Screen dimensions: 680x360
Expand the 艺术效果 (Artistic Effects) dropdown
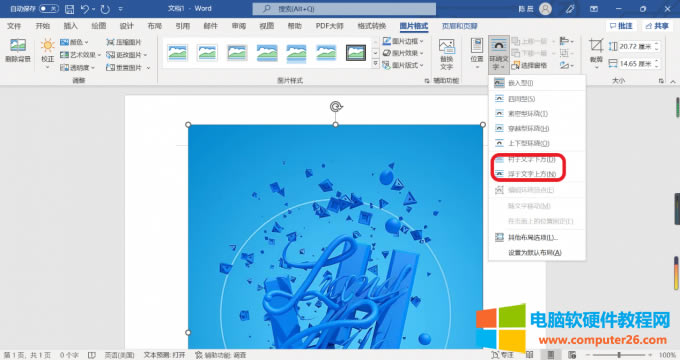(x=80, y=55)
